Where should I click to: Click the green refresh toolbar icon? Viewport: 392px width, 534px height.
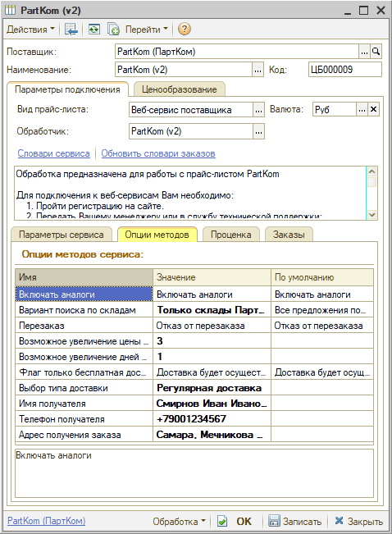pyautogui.click(x=94, y=30)
